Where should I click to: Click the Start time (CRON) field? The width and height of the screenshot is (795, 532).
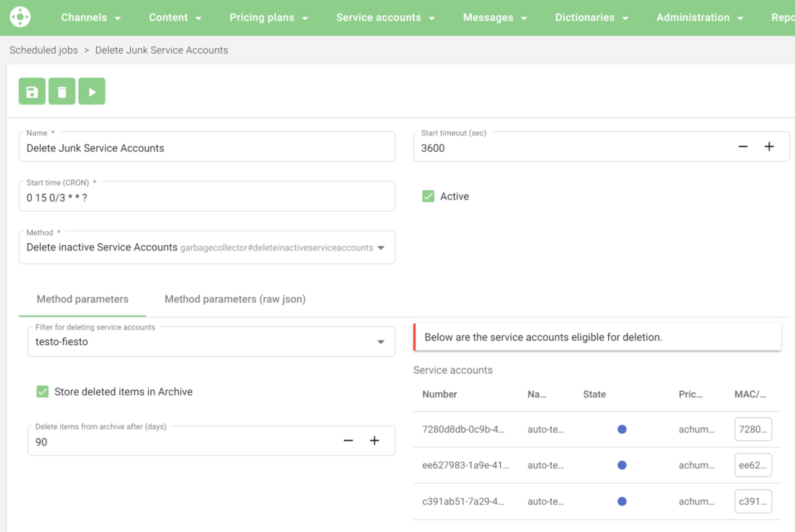point(207,196)
